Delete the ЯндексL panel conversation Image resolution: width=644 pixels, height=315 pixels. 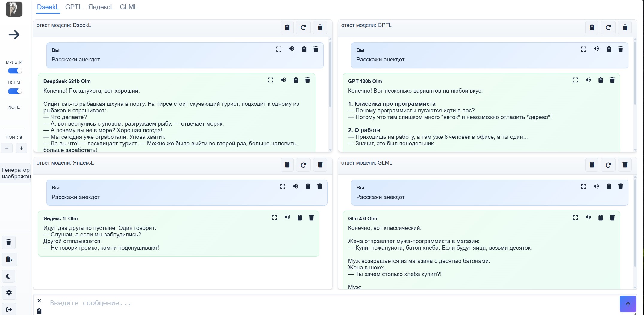tap(320, 165)
